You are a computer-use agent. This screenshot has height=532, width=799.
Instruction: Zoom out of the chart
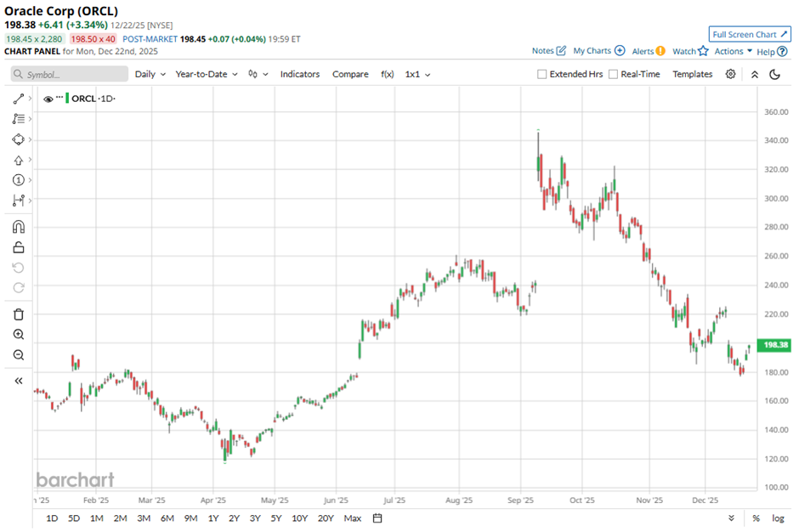pyautogui.click(x=19, y=354)
